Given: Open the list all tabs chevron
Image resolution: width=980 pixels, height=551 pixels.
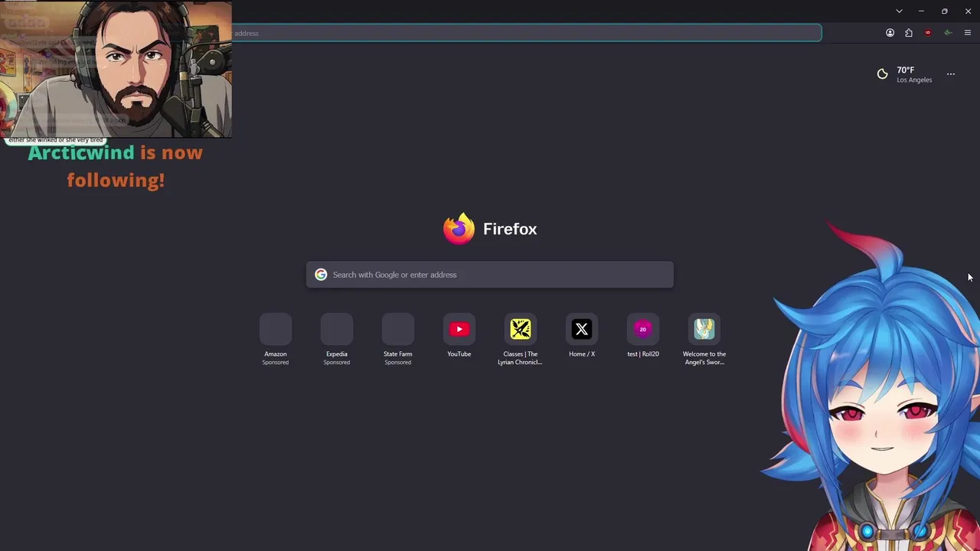Looking at the screenshot, I should 899,11.
